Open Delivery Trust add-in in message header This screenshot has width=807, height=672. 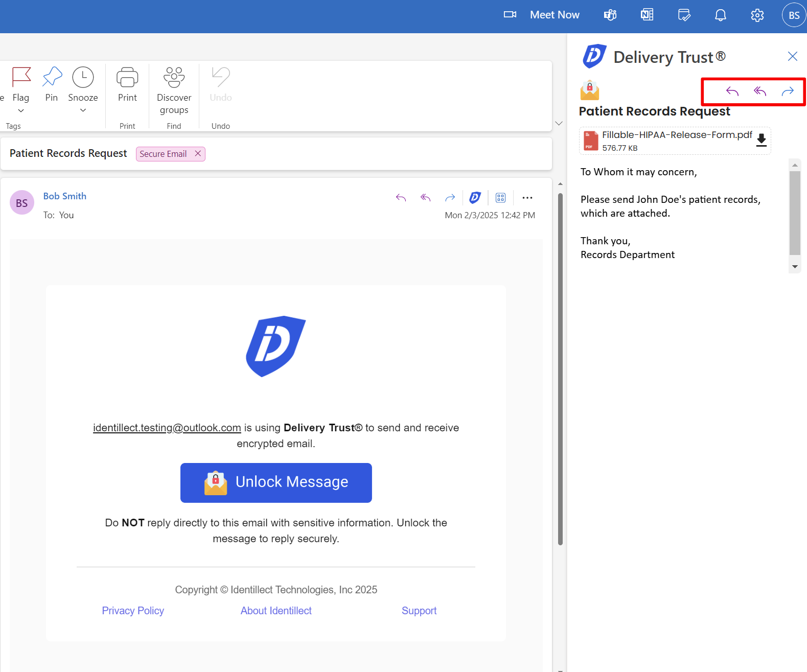click(475, 197)
